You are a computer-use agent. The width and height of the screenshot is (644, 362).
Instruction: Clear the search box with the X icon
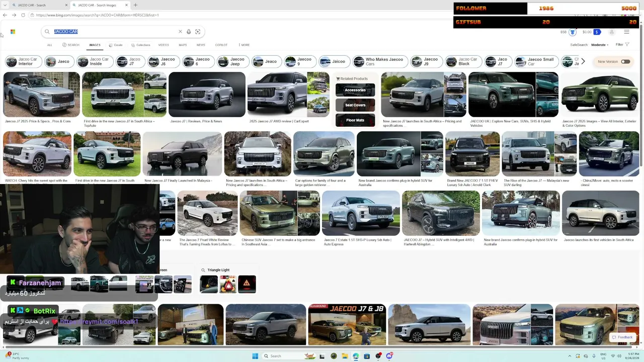click(x=180, y=32)
